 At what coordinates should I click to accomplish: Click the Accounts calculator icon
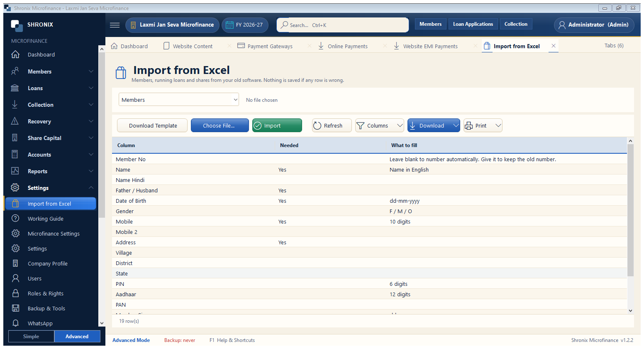(15, 155)
